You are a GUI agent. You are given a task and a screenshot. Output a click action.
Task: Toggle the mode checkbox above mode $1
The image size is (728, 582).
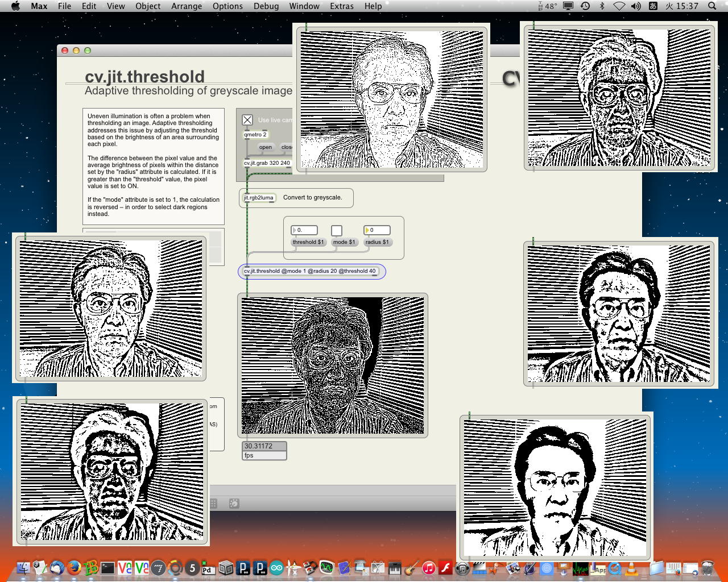pos(337,230)
